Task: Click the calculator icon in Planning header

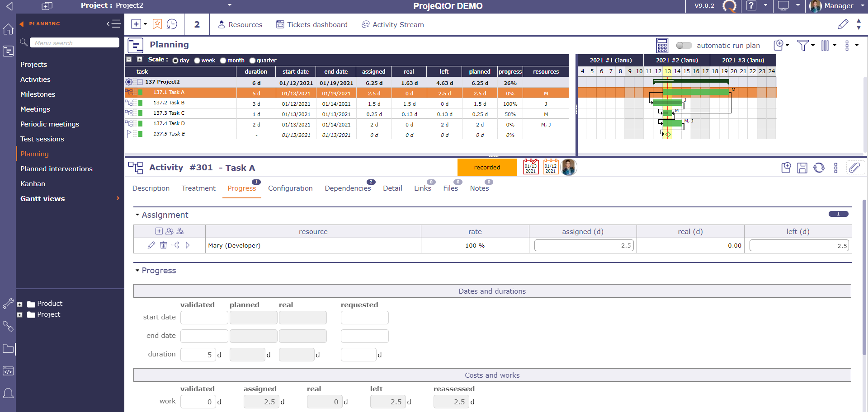Action: (662, 46)
